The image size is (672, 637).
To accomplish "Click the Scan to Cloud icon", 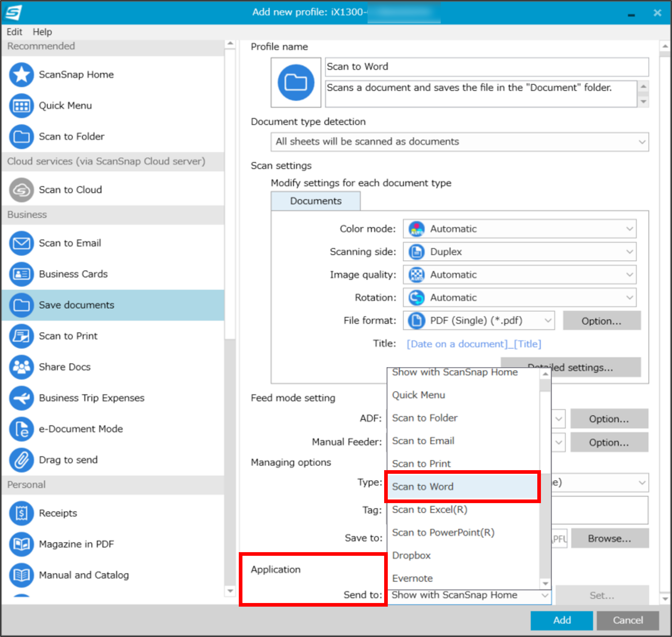I will click(21, 190).
